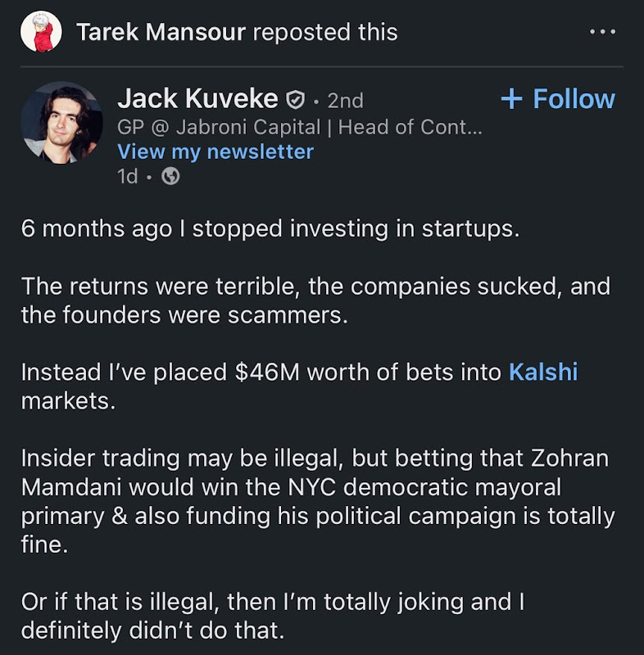Click Tarek Mansour's small profile avatar
Screen dimensions: 644x655
pos(41,32)
